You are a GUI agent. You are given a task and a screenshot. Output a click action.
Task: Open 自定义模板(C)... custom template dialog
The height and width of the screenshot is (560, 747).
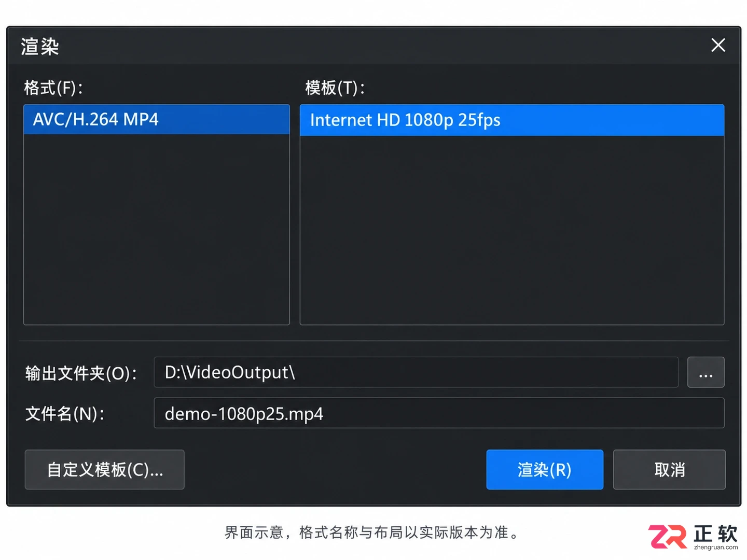(105, 470)
